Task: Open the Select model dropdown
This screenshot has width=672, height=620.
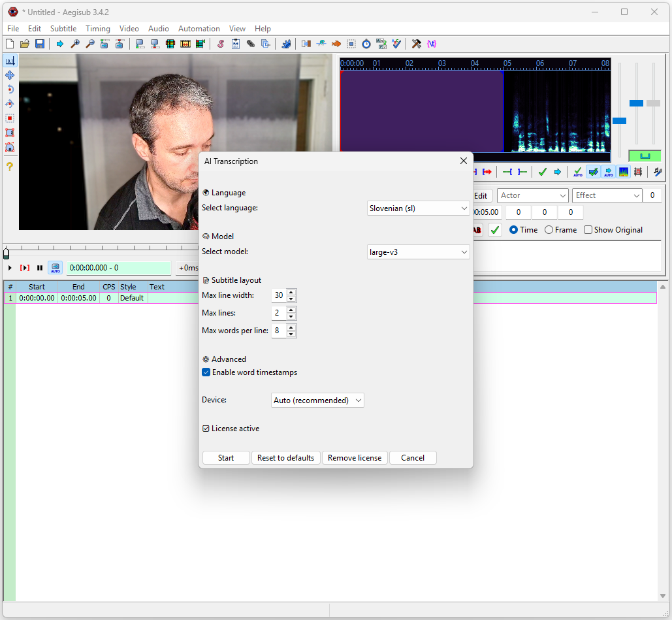Action: (x=418, y=252)
